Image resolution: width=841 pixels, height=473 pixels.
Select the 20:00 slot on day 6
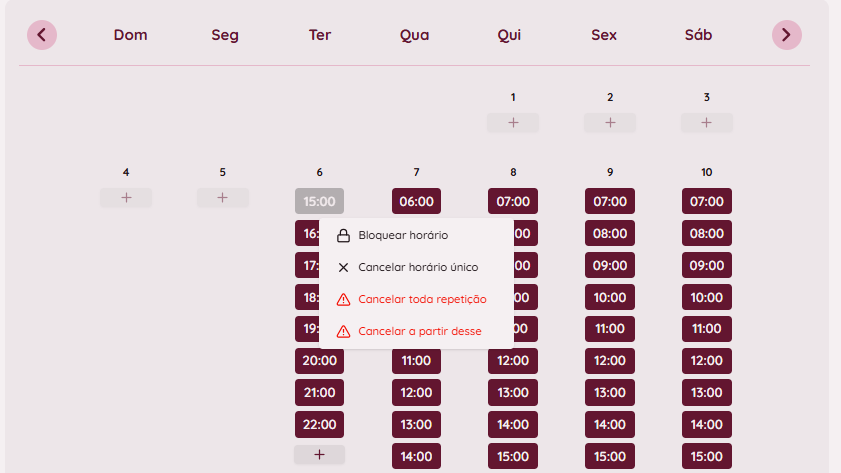(319, 361)
